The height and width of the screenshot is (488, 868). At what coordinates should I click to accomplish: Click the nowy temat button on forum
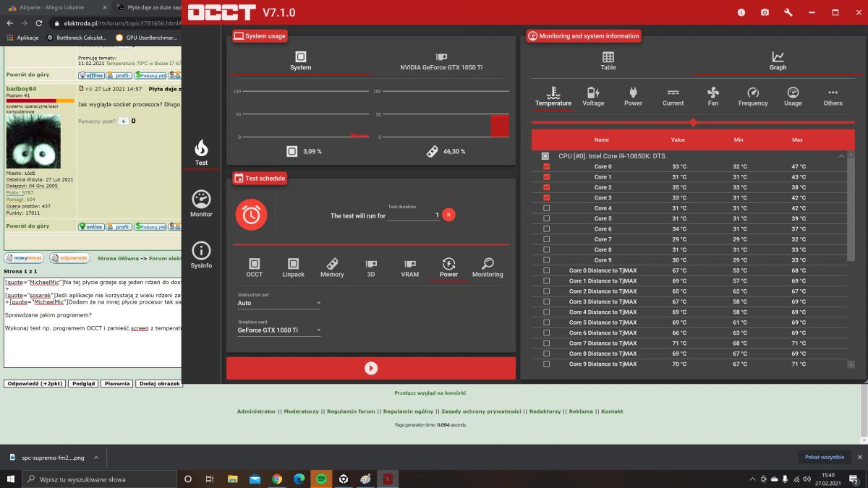[25, 257]
